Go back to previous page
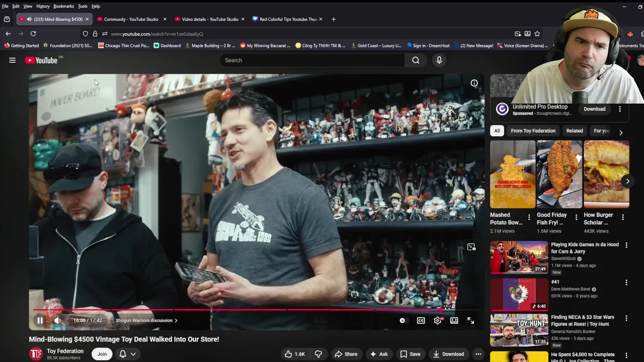This screenshot has width=644, height=362. (x=8, y=34)
